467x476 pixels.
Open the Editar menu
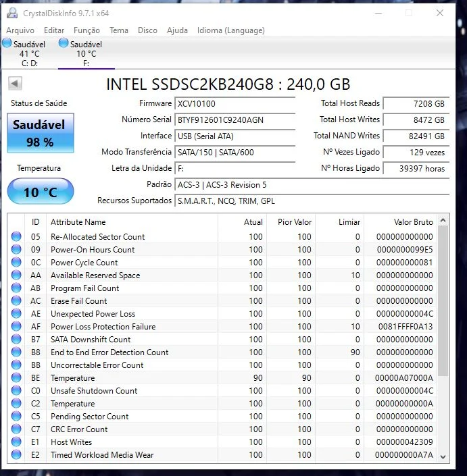[x=54, y=30]
